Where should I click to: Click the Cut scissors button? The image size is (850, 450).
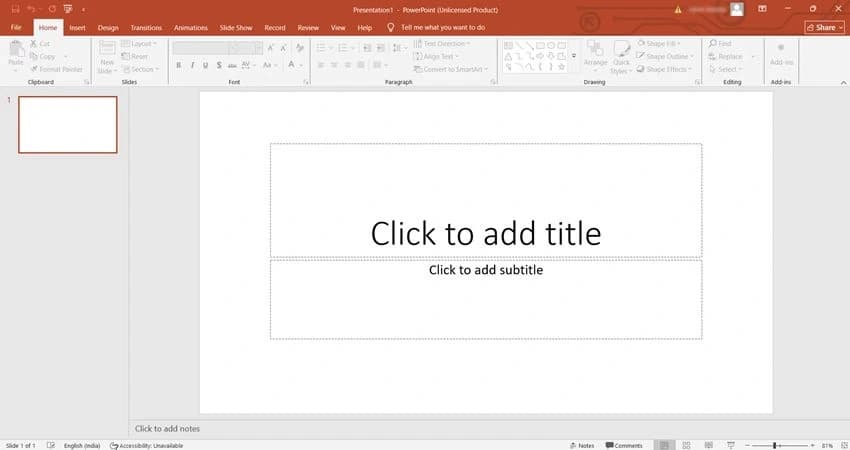click(40, 43)
